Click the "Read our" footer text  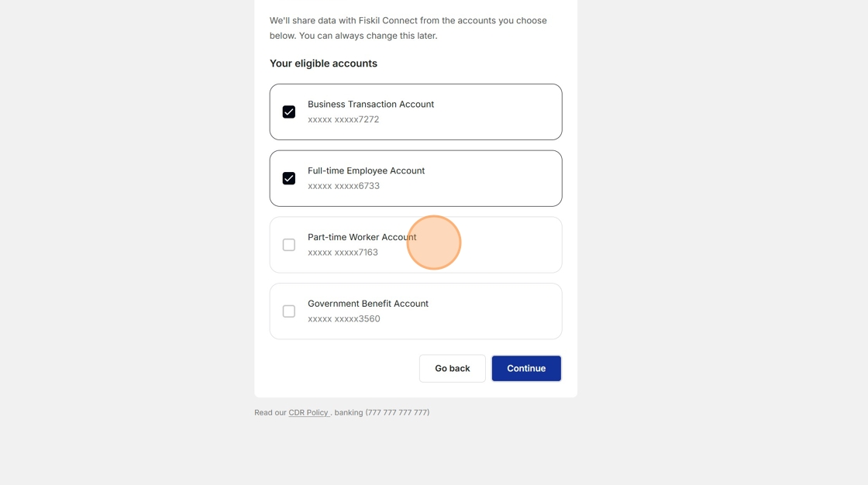[270, 413]
